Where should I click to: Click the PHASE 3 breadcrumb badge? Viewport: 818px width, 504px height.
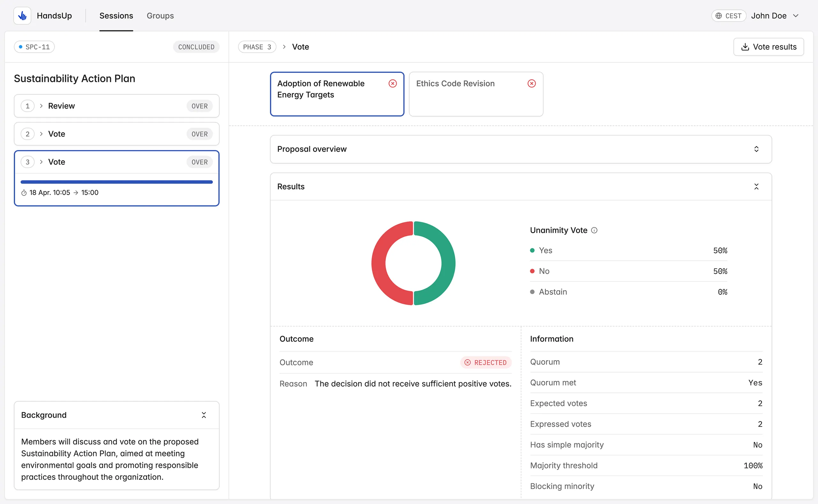[x=257, y=47]
